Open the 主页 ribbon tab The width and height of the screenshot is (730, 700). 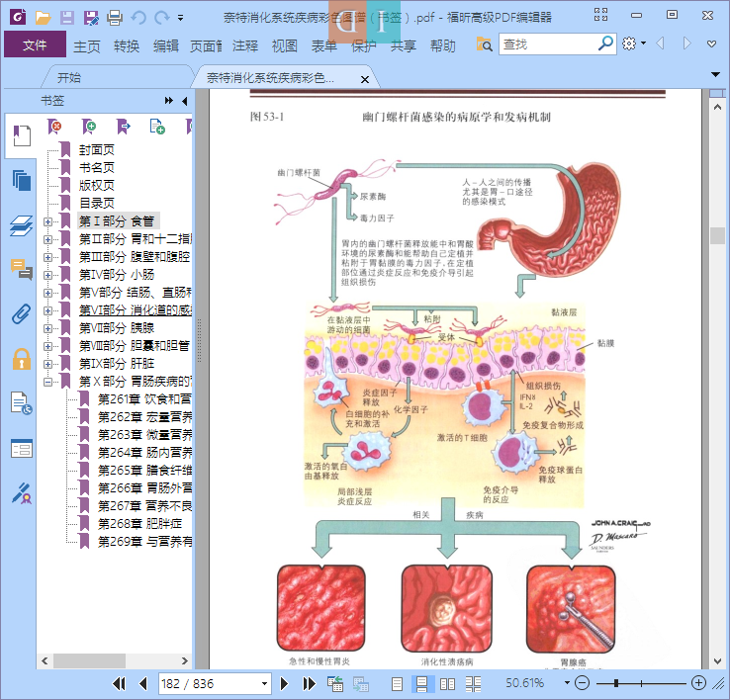point(87,45)
